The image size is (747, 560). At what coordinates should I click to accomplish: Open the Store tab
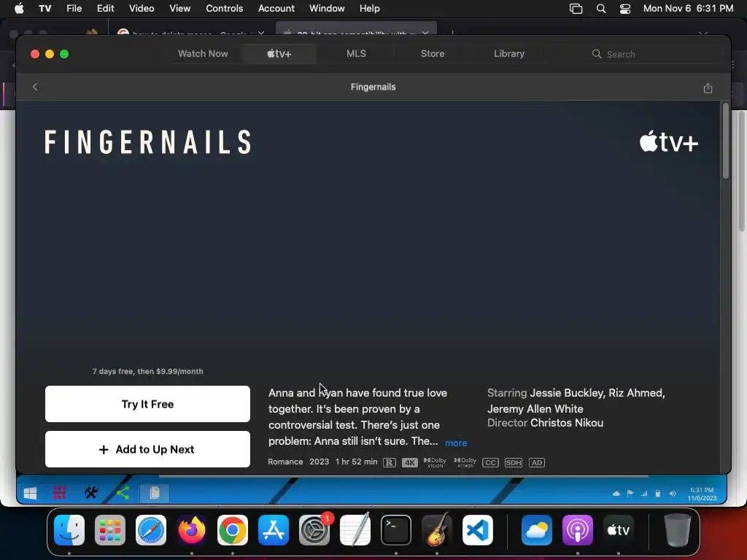433,54
